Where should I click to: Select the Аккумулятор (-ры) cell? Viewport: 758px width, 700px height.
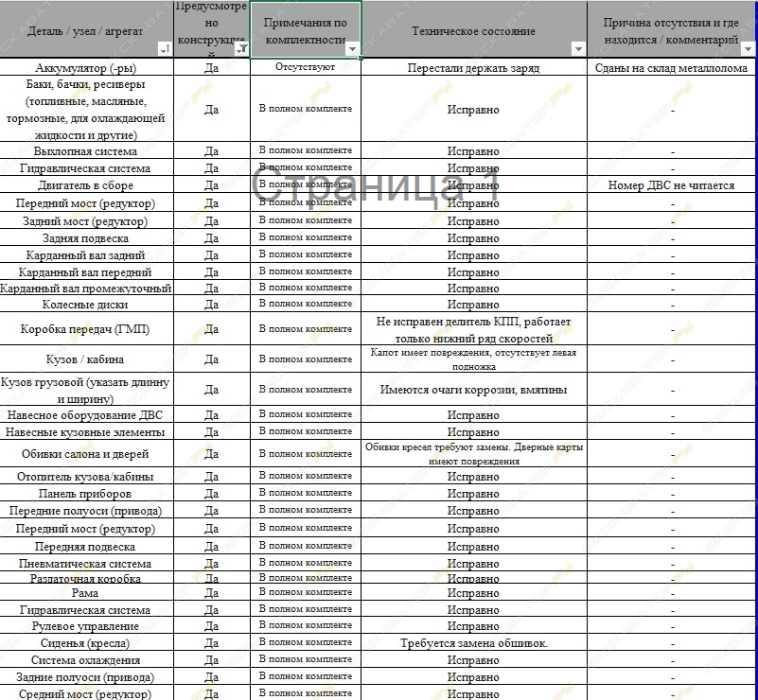pyautogui.click(x=86, y=67)
